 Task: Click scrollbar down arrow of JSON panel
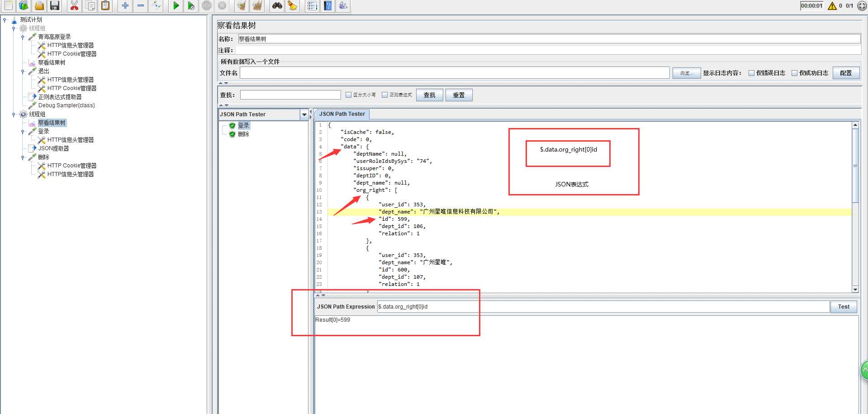[855, 289]
